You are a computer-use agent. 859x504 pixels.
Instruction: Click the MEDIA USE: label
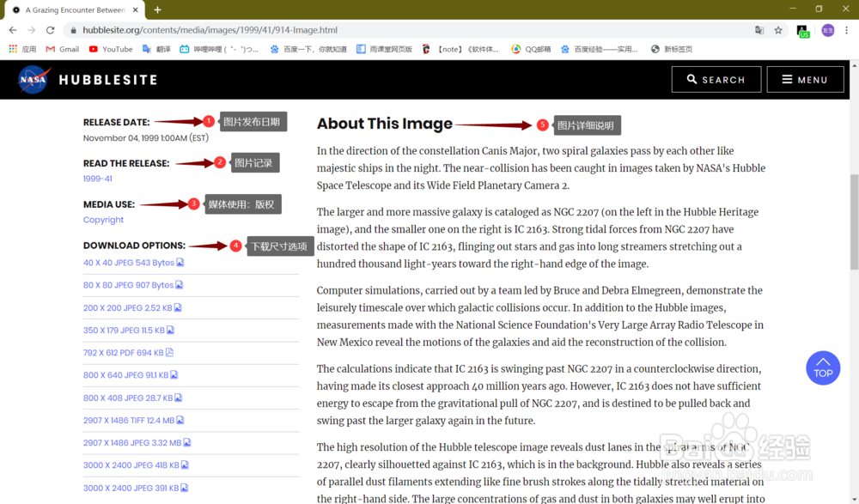[x=109, y=204]
